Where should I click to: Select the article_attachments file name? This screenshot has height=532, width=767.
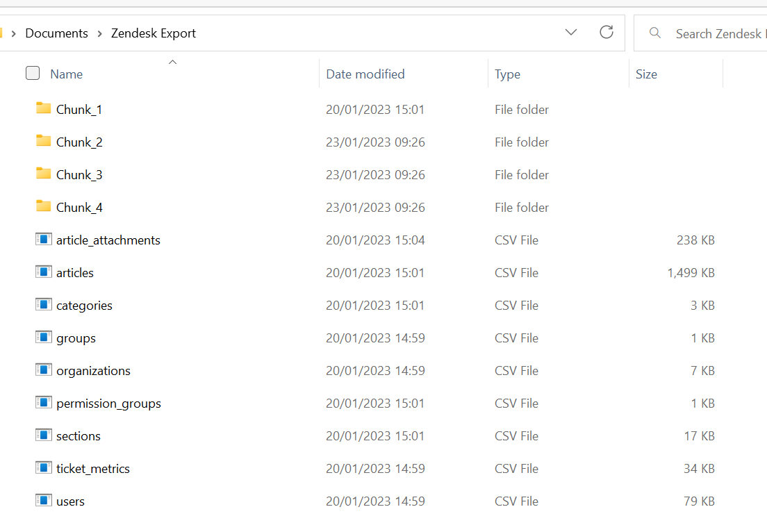[x=108, y=240]
